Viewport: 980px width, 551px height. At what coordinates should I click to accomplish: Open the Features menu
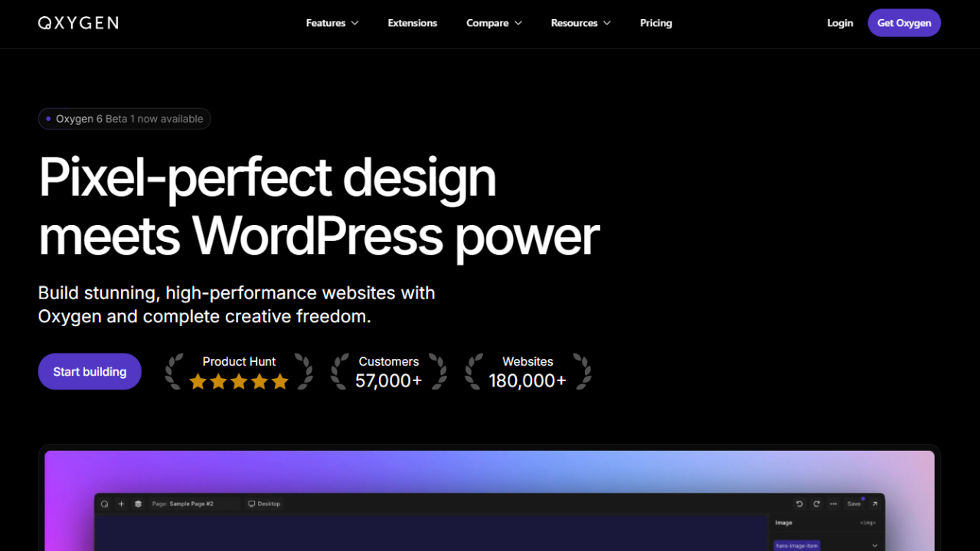pos(332,23)
